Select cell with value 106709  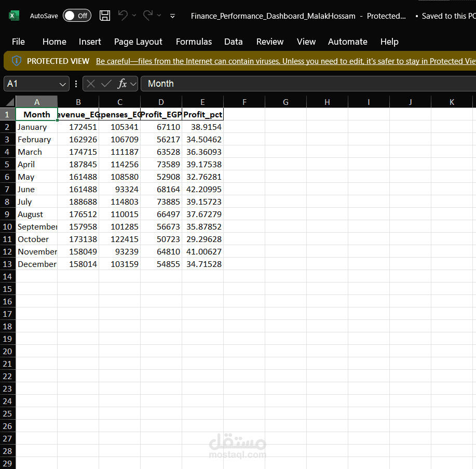pyautogui.click(x=119, y=139)
